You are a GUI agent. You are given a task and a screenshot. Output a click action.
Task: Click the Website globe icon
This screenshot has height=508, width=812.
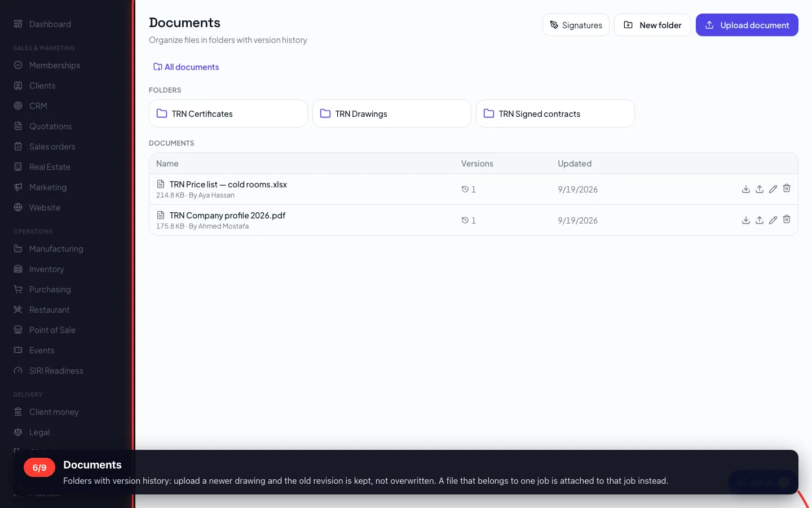click(18, 207)
